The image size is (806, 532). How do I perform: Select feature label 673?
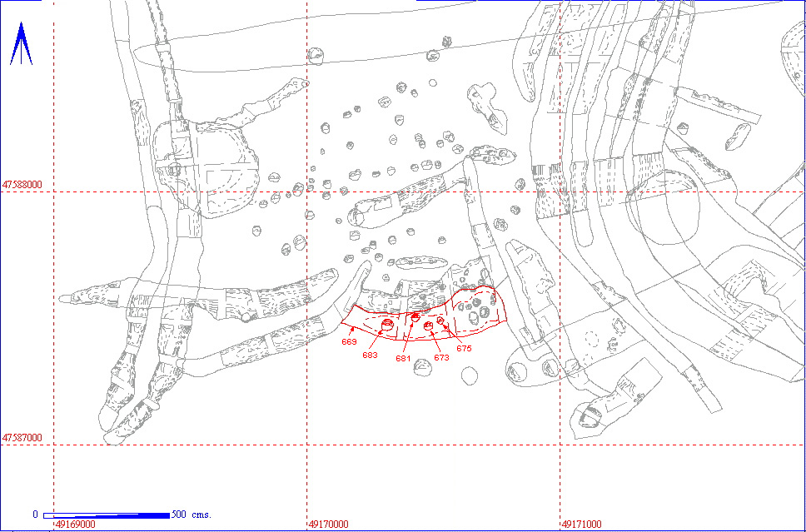click(441, 357)
